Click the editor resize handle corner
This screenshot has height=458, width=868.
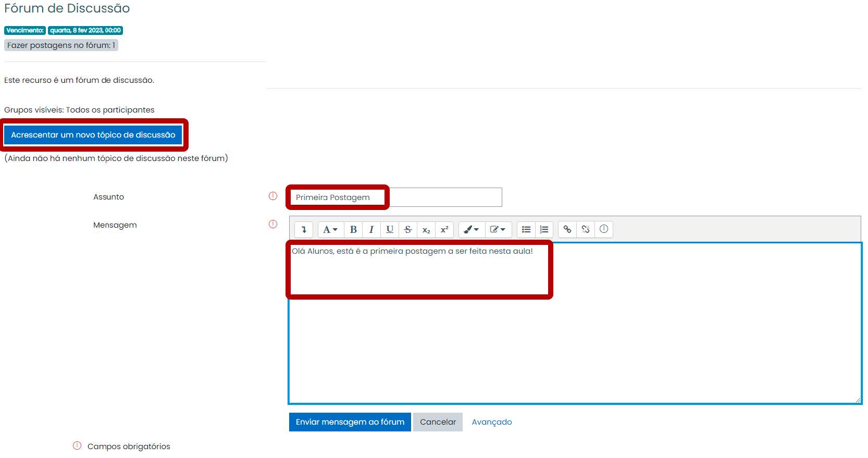[x=858, y=400]
